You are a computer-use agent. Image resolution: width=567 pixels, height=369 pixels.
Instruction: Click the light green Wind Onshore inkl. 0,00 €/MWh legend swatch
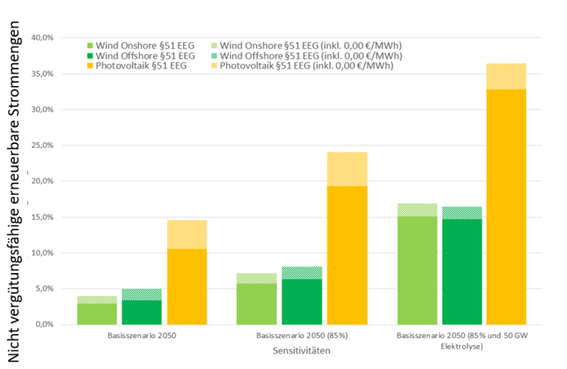(214, 46)
